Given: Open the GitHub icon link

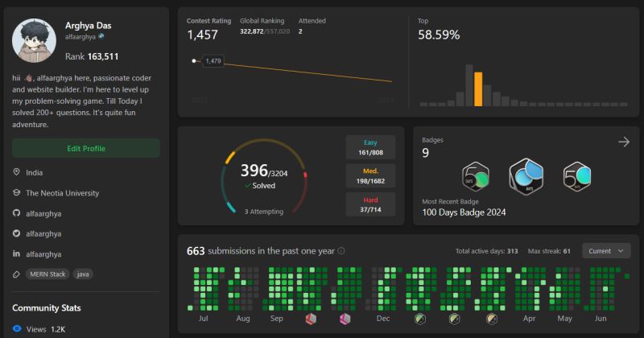Looking at the screenshot, I should point(16,213).
